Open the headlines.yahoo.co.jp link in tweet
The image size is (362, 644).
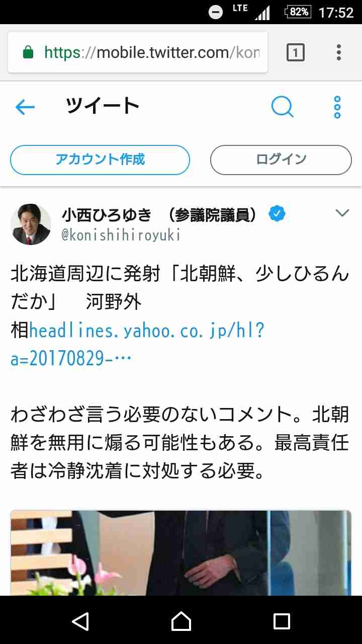tap(137, 345)
